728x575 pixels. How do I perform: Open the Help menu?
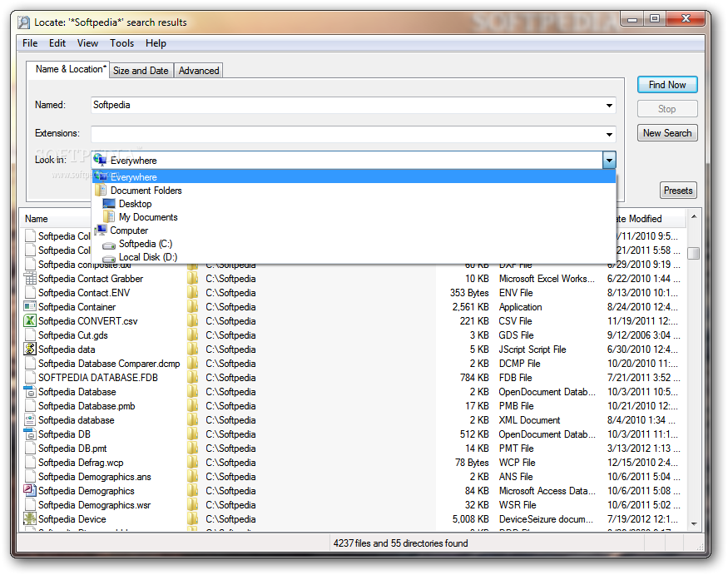click(156, 43)
